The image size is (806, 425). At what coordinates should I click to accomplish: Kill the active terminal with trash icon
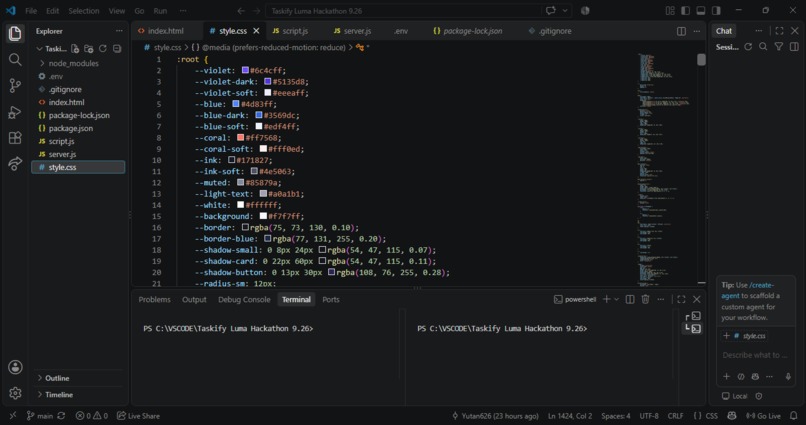(x=645, y=299)
